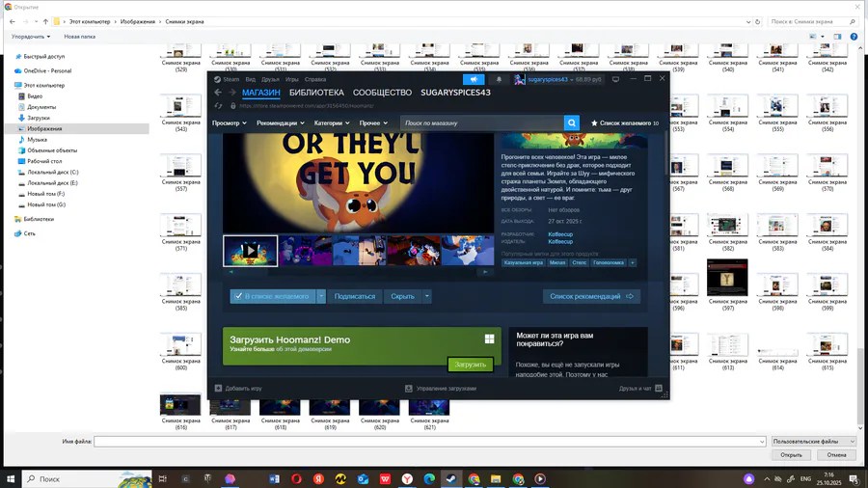The image size is (868, 488).
Task: Click the Steam announcements megaphone icon
Action: pos(474,80)
